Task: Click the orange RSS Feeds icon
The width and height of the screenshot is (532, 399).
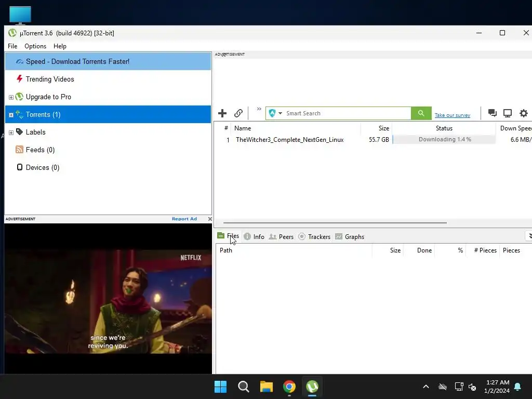Action: click(x=19, y=149)
